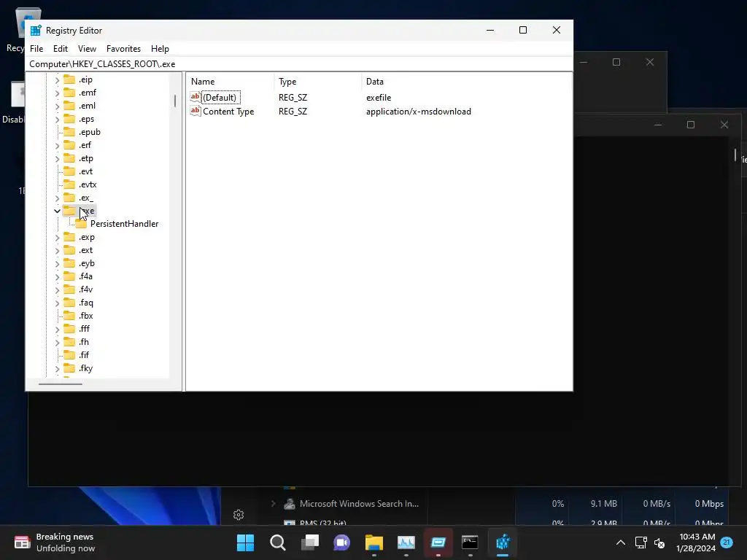Click the tree pane vertical scrollbar thumb

[x=175, y=101]
